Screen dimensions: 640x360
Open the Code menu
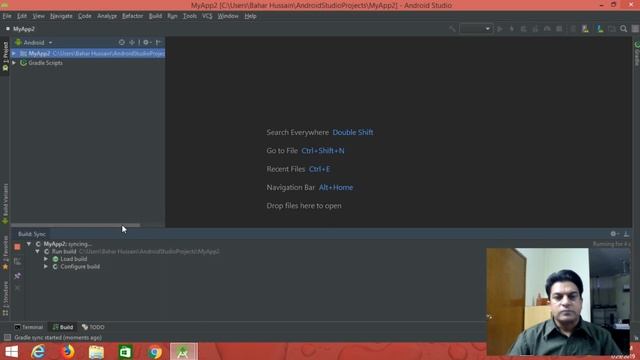[x=84, y=16]
